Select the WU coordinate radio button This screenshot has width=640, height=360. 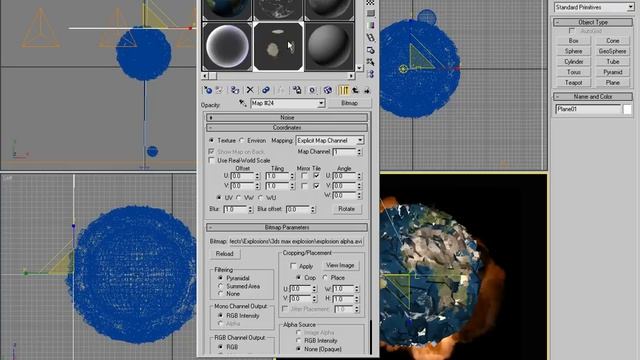pos(261,198)
